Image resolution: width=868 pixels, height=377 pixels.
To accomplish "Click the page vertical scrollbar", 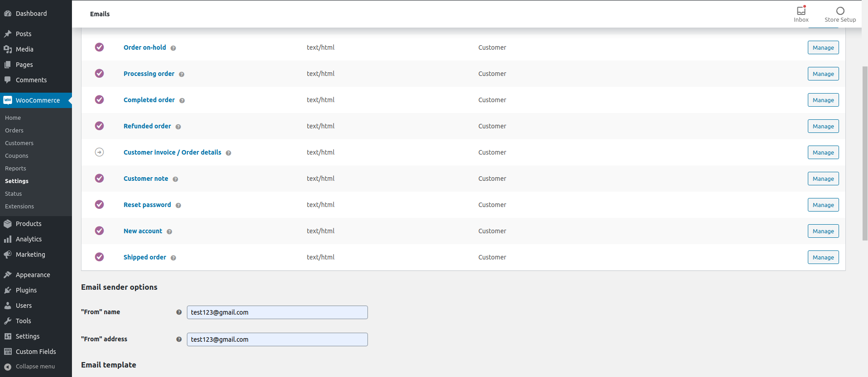I will tap(865, 154).
